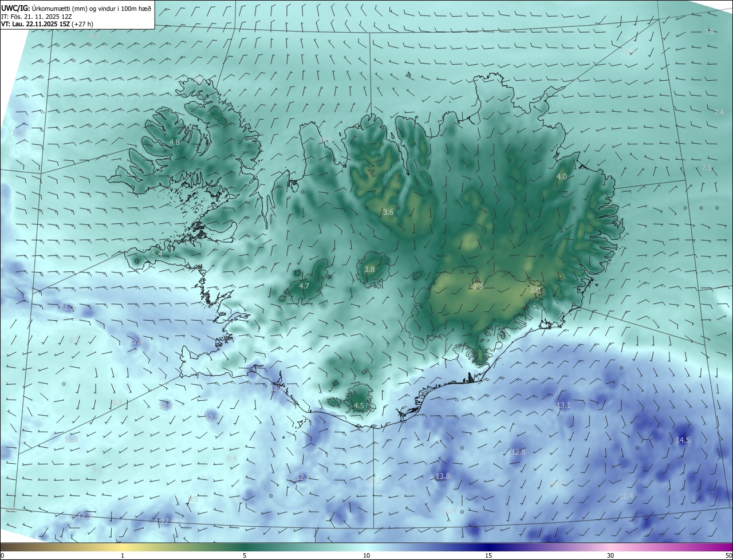Click the '30' tick on the color scale

click(610, 555)
